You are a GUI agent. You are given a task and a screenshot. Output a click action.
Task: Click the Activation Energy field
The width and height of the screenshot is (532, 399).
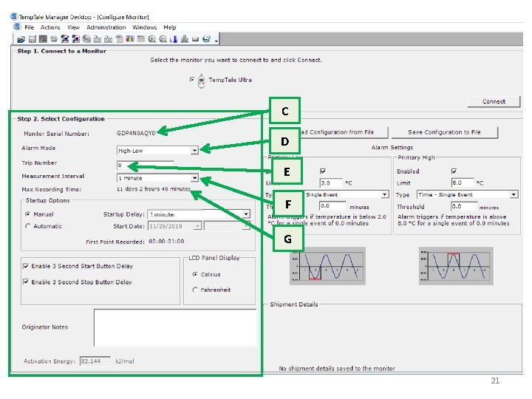[95, 361]
